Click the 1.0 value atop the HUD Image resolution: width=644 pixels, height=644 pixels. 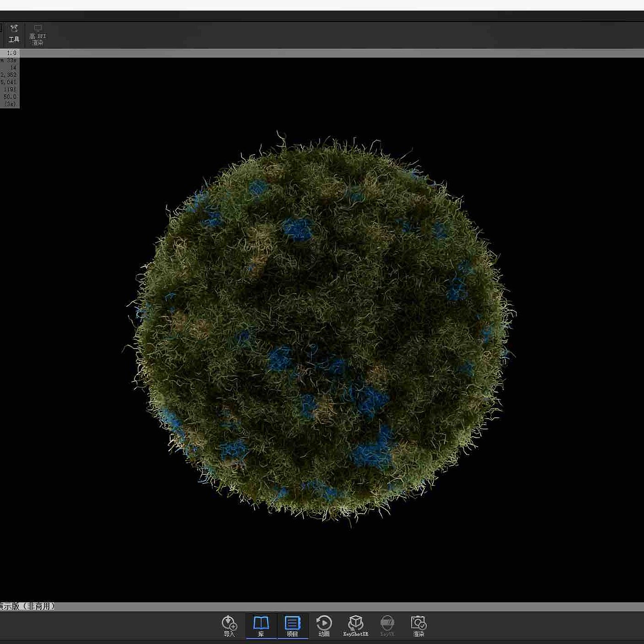(11, 53)
